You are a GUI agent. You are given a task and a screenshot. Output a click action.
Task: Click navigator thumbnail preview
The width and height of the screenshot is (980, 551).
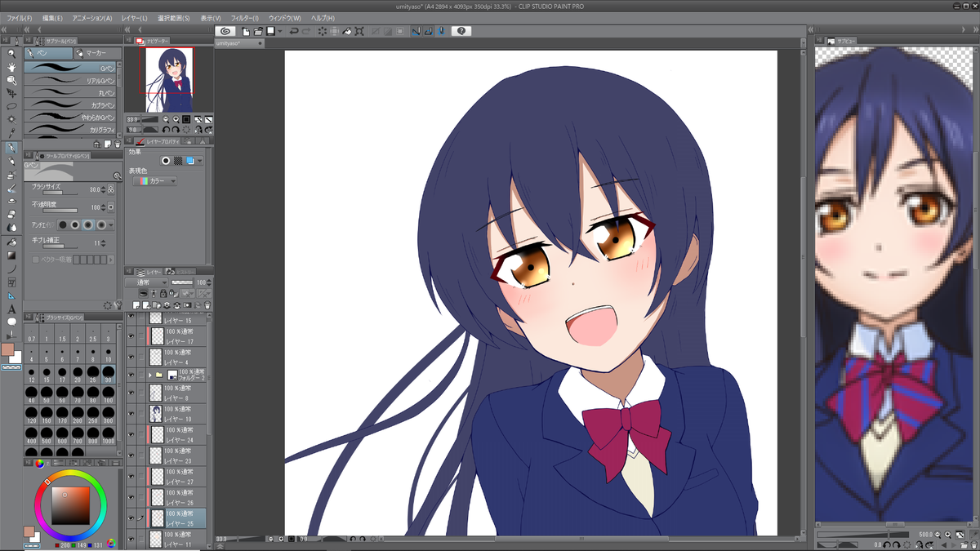[x=170, y=80]
